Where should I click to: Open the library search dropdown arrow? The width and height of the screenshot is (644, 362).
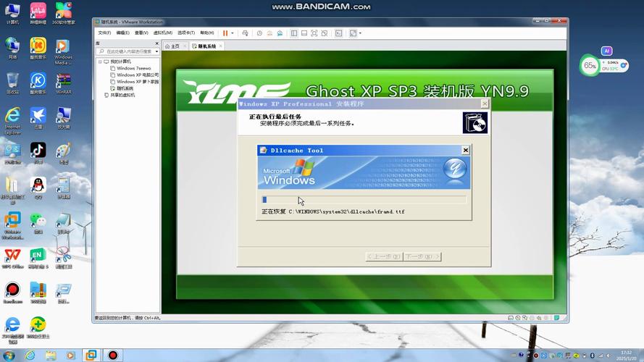[x=157, y=51]
